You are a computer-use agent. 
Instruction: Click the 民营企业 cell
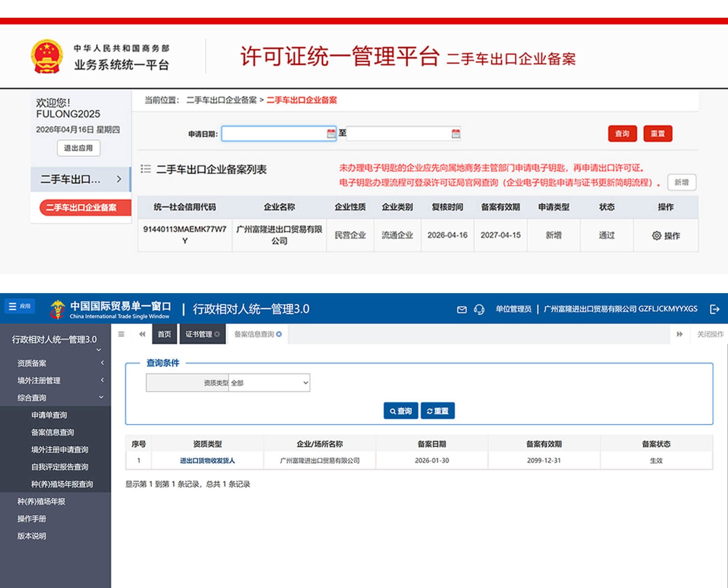click(x=350, y=235)
